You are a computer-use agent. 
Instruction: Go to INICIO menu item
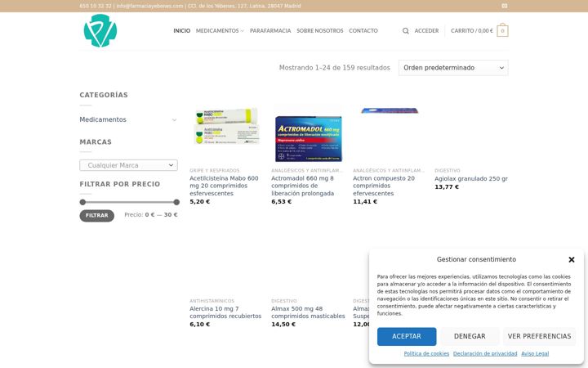pyautogui.click(x=181, y=31)
